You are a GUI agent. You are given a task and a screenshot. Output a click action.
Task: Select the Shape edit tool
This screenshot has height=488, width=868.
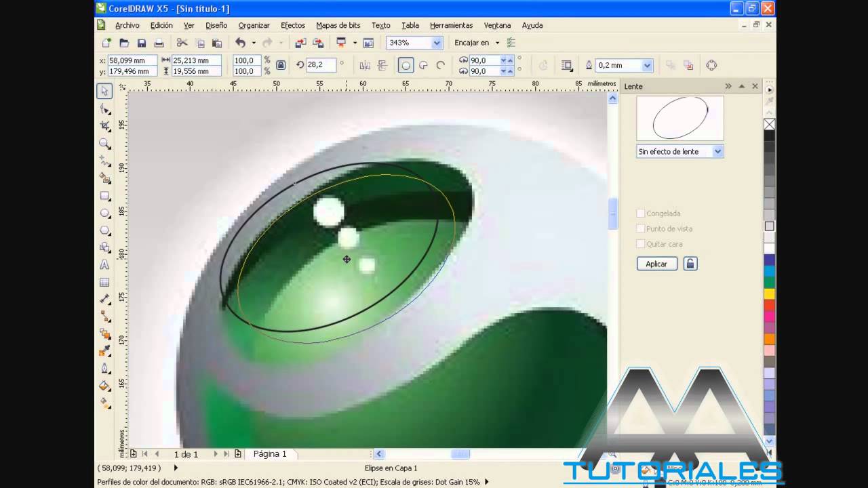104,109
